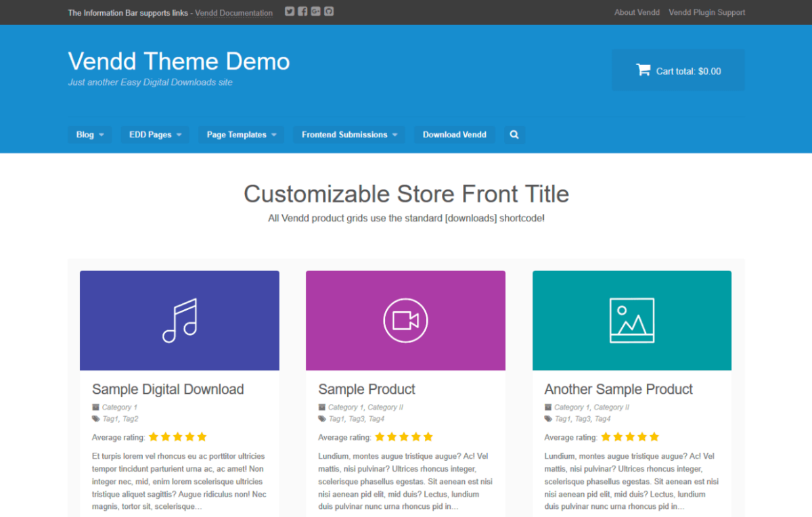
Task: Open the Sample Product title link
Action: [x=366, y=389]
